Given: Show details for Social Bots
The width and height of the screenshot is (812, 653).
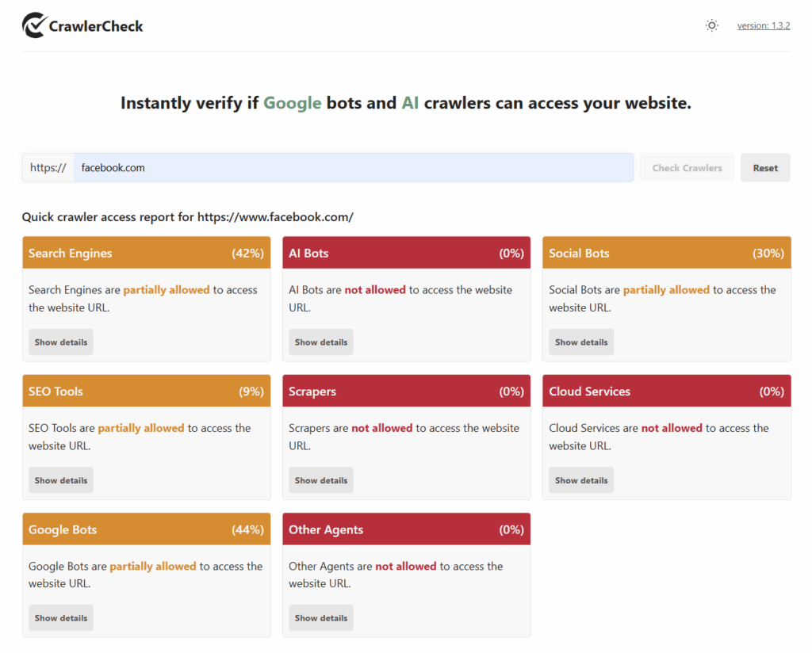Looking at the screenshot, I should point(581,342).
